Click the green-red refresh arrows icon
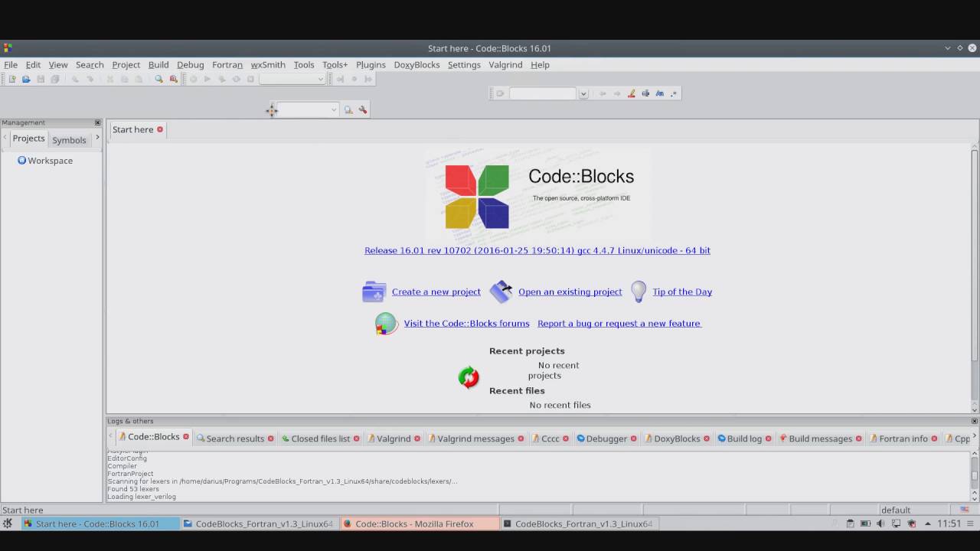980x551 pixels. click(469, 377)
